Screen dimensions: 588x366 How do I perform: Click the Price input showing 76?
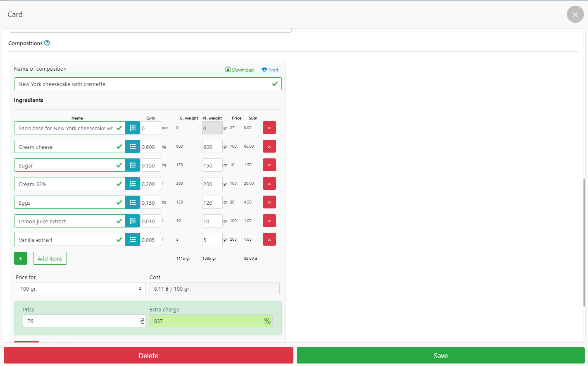tap(81, 321)
